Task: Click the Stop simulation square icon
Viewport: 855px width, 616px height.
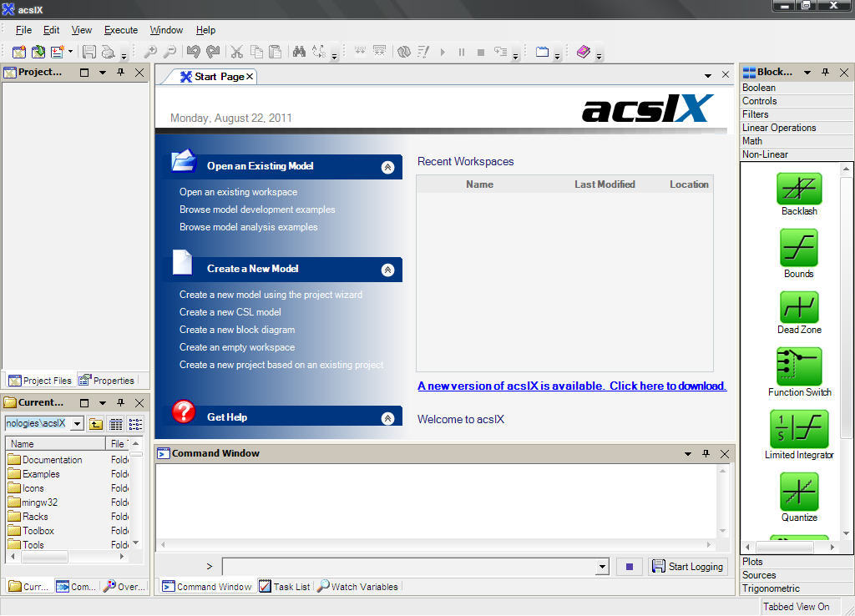Action: (481, 53)
